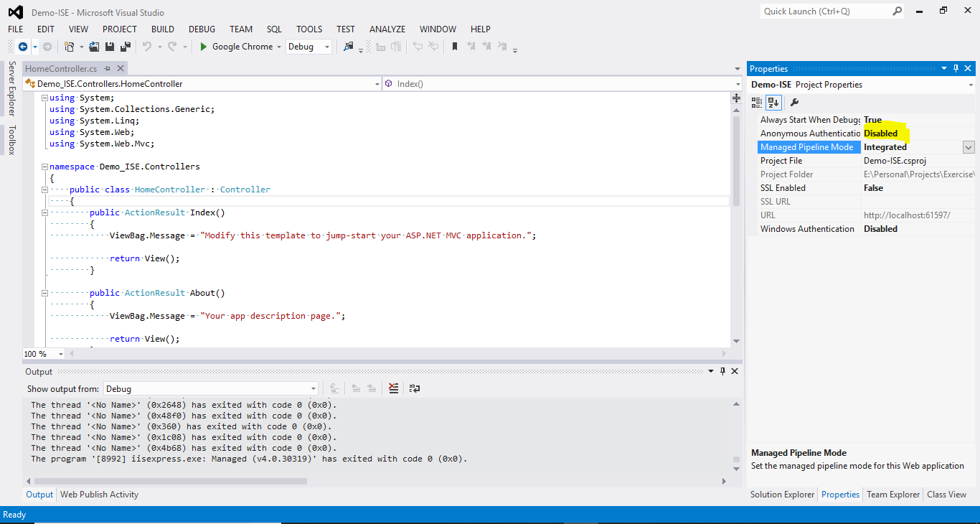The width and height of the screenshot is (980, 524).
Task: Click the Navigate Forward arrow icon
Action: pyautogui.click(x=47, y=47)
